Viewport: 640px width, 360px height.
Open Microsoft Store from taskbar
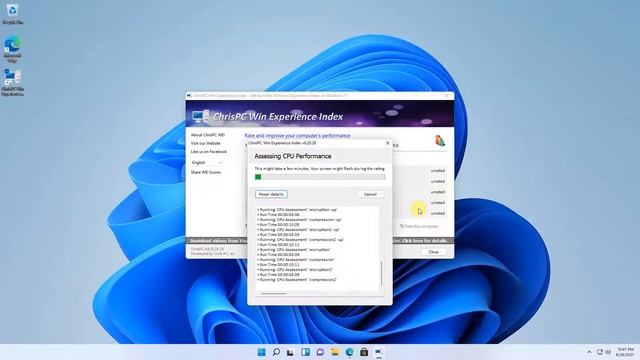click(364, 352)
